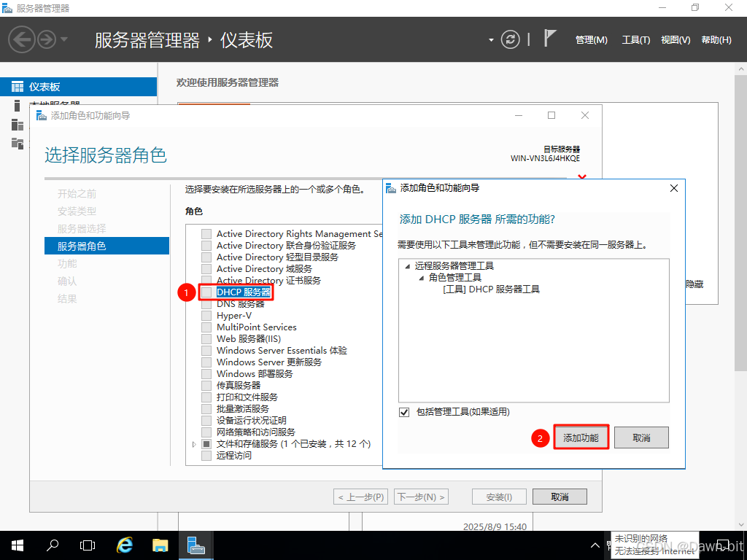
Task: Click the back navigation arrow in Server Manager
Action: 21,39
